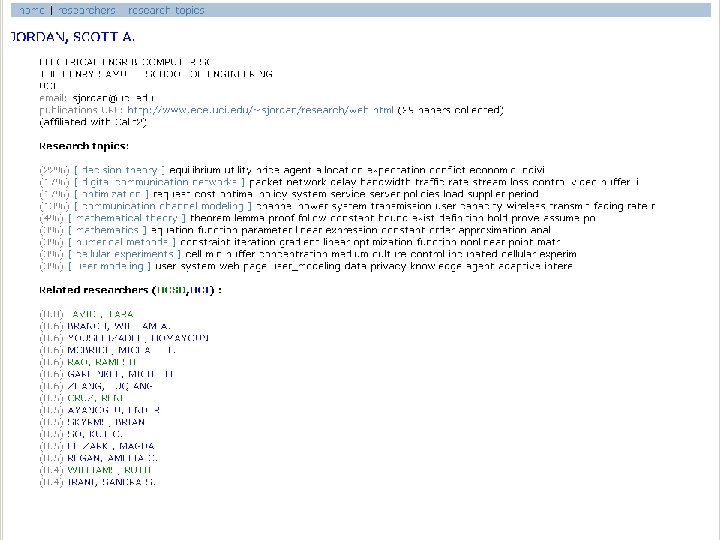Viewport: 720px width, 540px height.
Task: Open the optimization topic link
Action: click(x=112, y=194)
